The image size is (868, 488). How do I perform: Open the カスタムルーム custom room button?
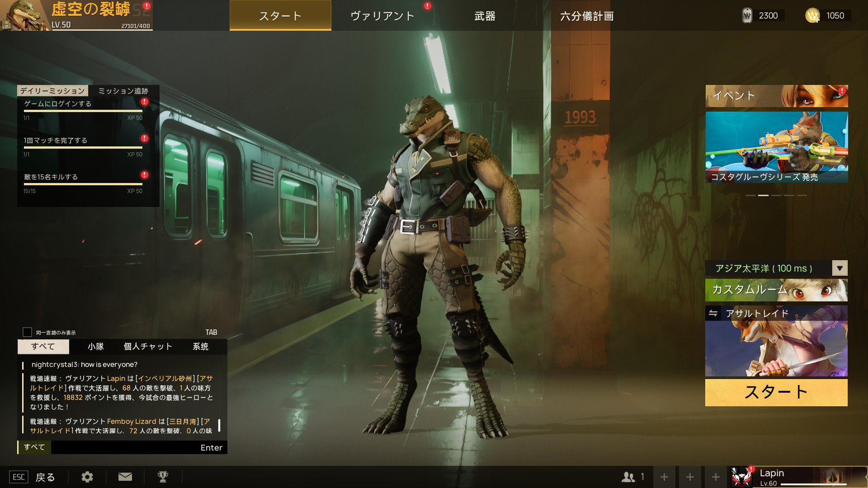(776, 290)
